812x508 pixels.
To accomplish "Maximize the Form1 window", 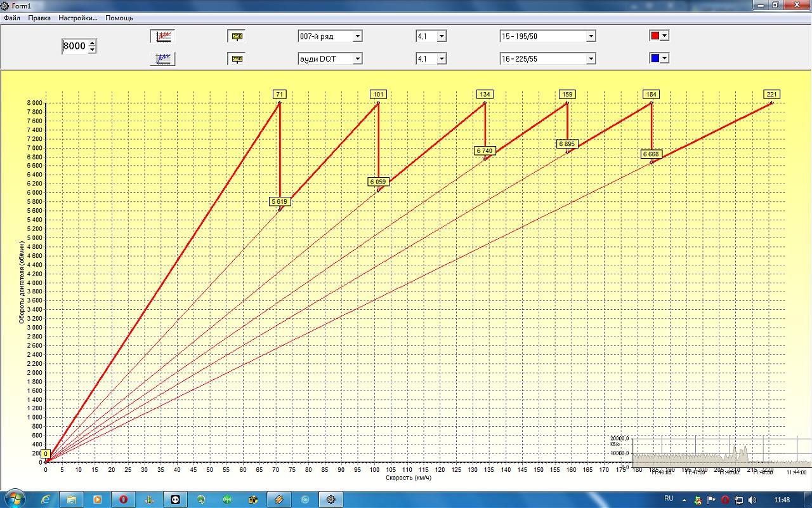I will click(775, 4).
